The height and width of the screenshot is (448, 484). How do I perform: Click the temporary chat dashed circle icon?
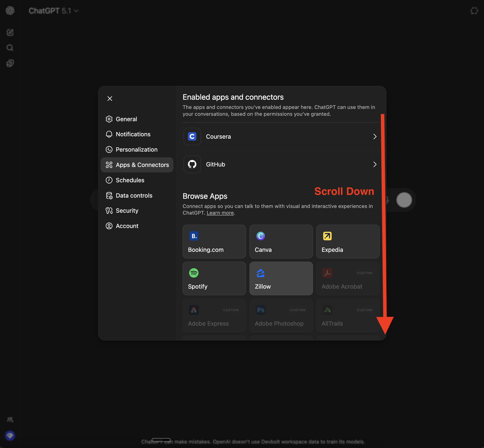pyautogui.click(x=474, y=11)
